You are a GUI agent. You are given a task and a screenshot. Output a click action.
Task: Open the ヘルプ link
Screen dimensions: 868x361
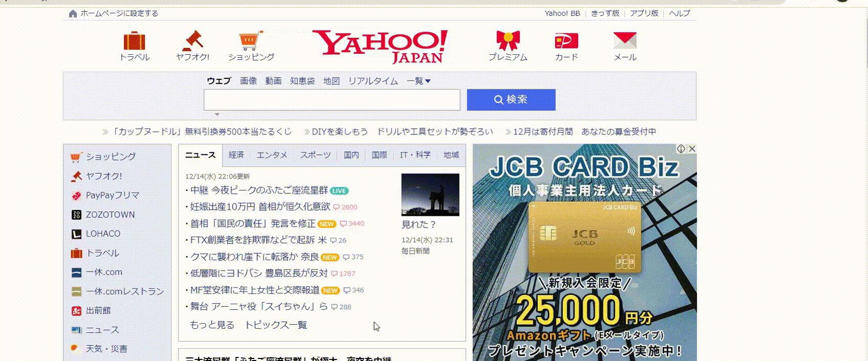coord(680,13)
